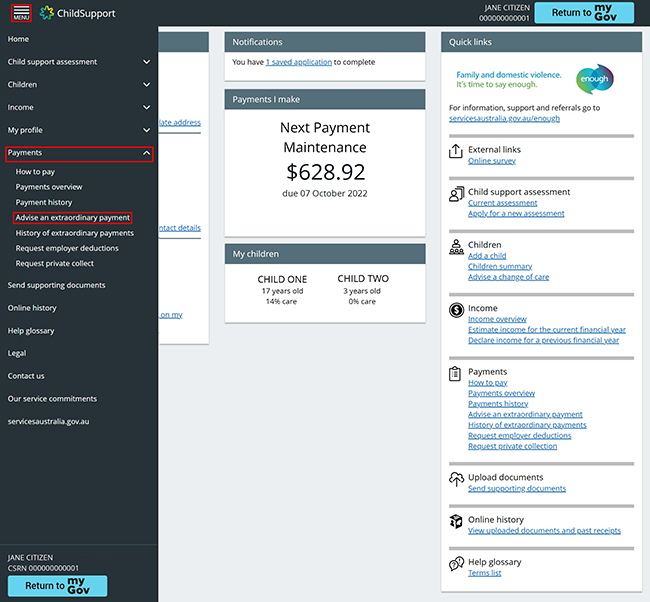
Task: Open Payments overview quick link
Action: pyautogui.click(x=501, y=393)
